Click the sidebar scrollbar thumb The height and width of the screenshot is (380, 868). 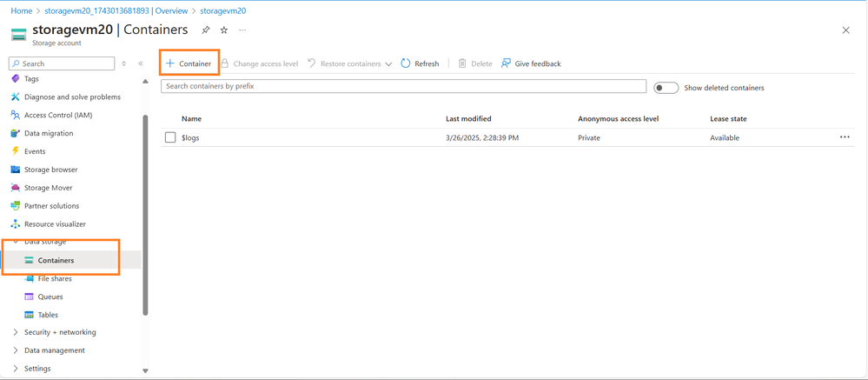click(x=146, y=215)
